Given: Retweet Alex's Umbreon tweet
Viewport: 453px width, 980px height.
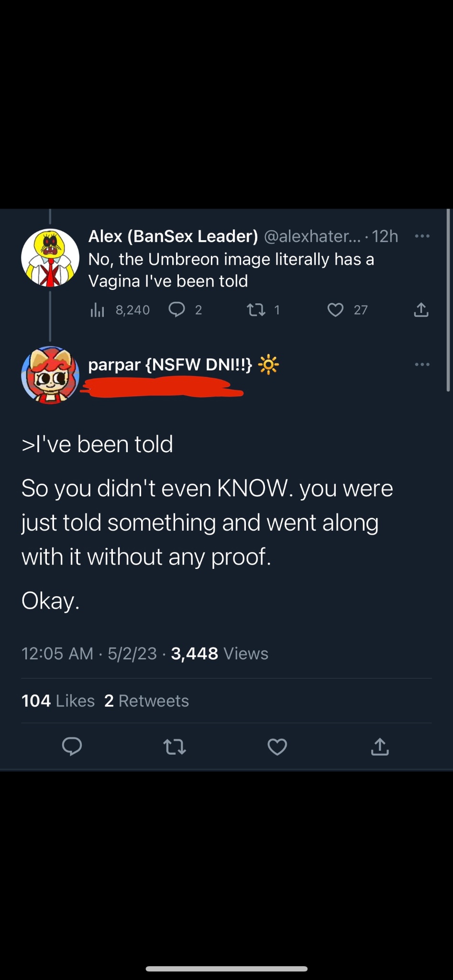Looking at the screenshot, I should (256, 310).
